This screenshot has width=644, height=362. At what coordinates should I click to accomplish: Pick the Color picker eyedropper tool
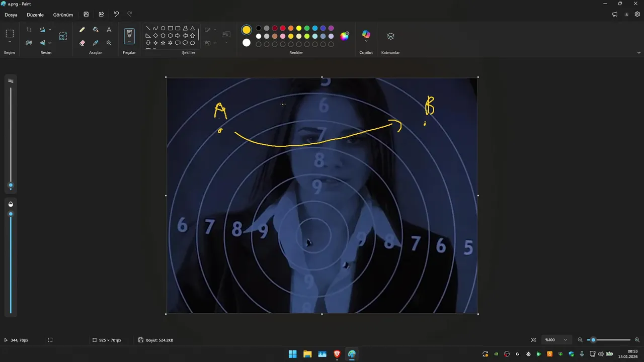click(x=96, y=43)
